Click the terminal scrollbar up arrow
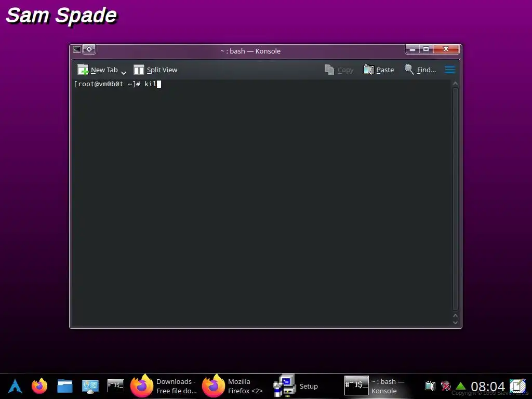This screenshot has height=399, width=532. 455,84
